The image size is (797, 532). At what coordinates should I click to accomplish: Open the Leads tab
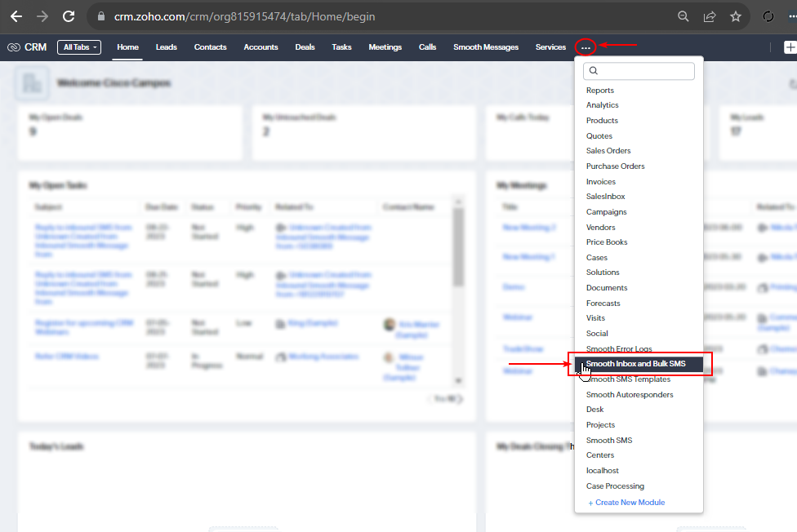click(x=167, y=47)
